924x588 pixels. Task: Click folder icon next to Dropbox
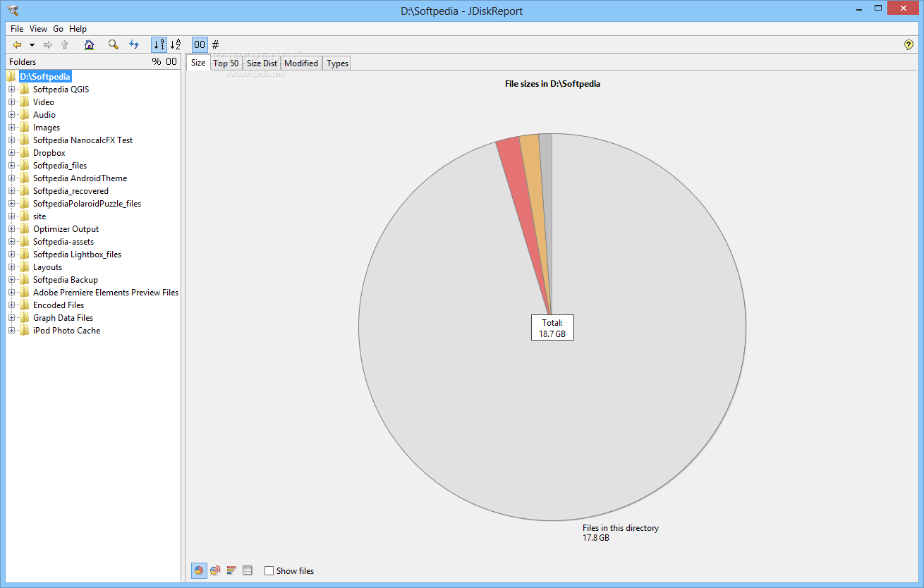click(25, 153)
